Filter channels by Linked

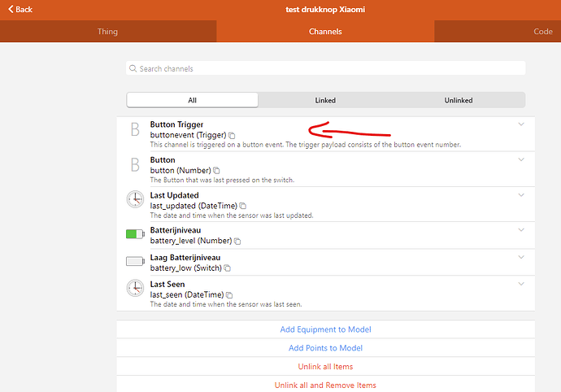click(x=325, y=100)
